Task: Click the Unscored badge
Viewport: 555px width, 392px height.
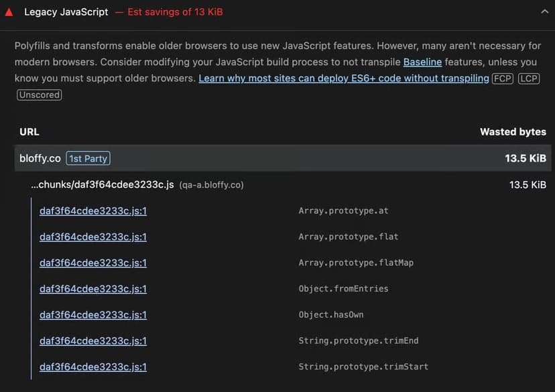Action: pyautogui.click(x=40, y=94)
